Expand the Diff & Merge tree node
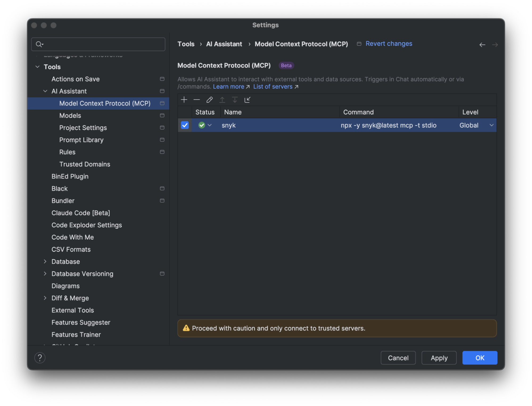Screen dimensions: 532x406 tap(45, 298)
